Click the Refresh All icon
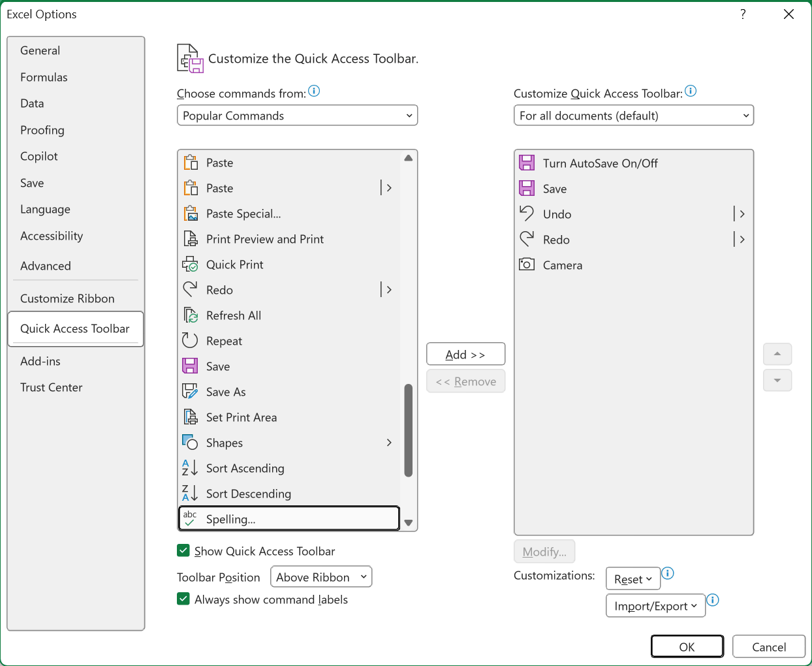The height and width of the screenshot is (666, 812). pyautogui.click(x=191, y=315)
